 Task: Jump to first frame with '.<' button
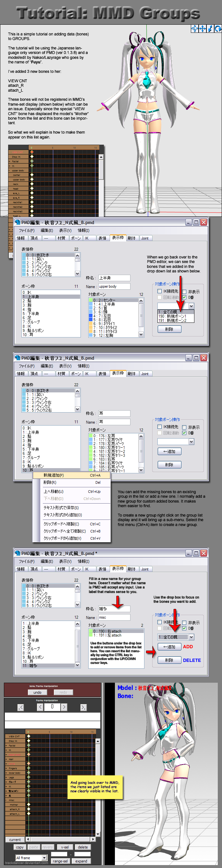21,707
